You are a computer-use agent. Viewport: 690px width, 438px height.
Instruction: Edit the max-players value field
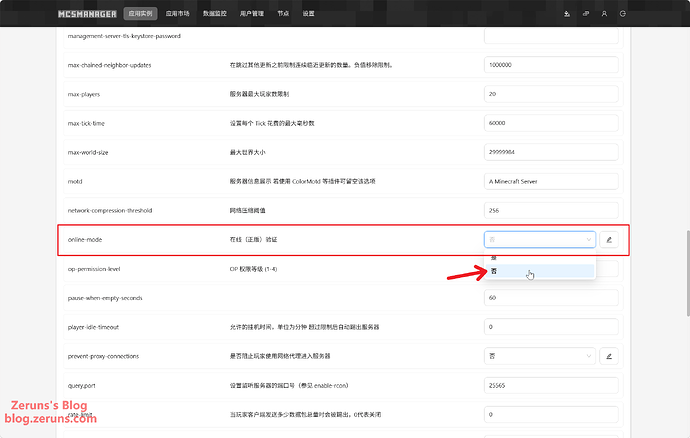click(x=551, y=94)
